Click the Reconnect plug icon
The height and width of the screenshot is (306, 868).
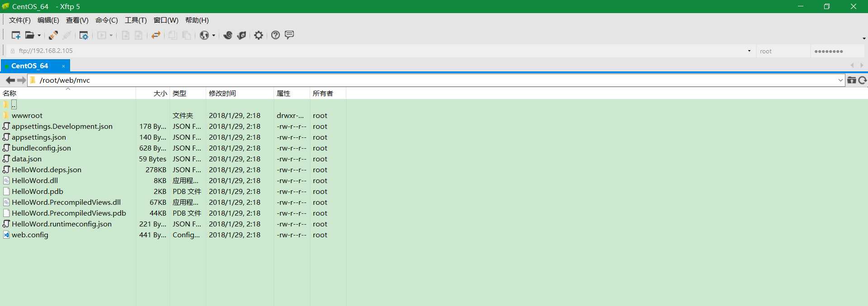(x=53, y=35)
